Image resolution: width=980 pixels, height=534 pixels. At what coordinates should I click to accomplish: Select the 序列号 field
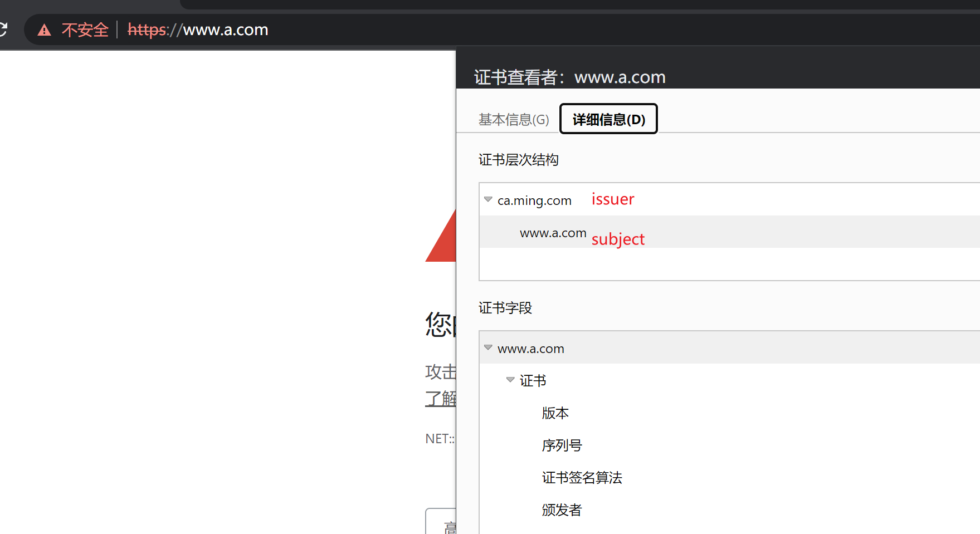click(562, 445)
